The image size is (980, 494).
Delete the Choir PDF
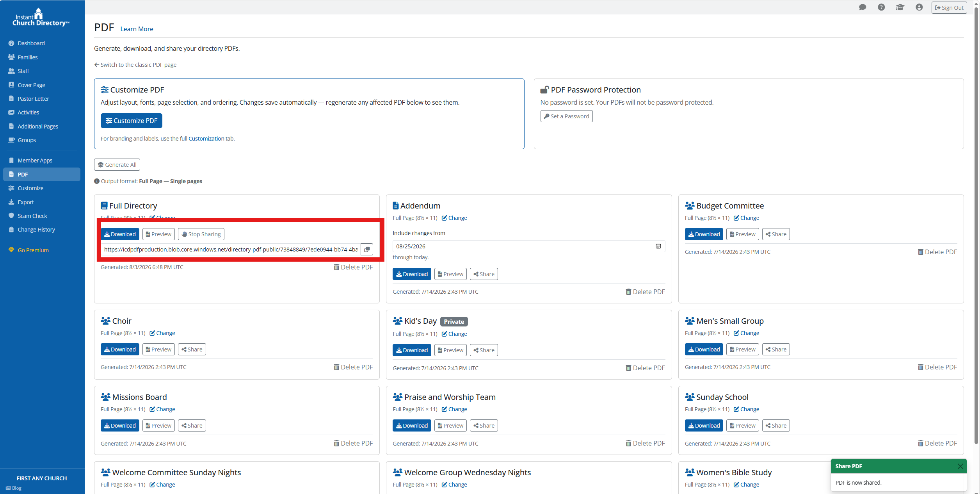pyautogui.click(x=353, y=367)
